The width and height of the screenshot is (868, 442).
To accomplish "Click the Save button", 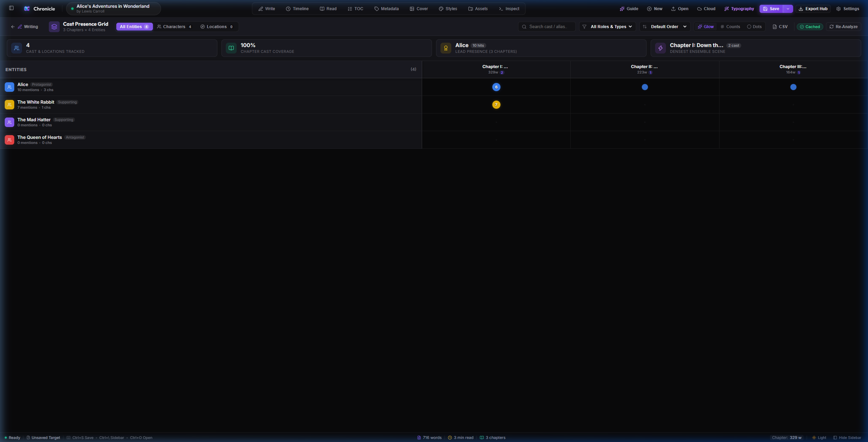I will (771, 9).
